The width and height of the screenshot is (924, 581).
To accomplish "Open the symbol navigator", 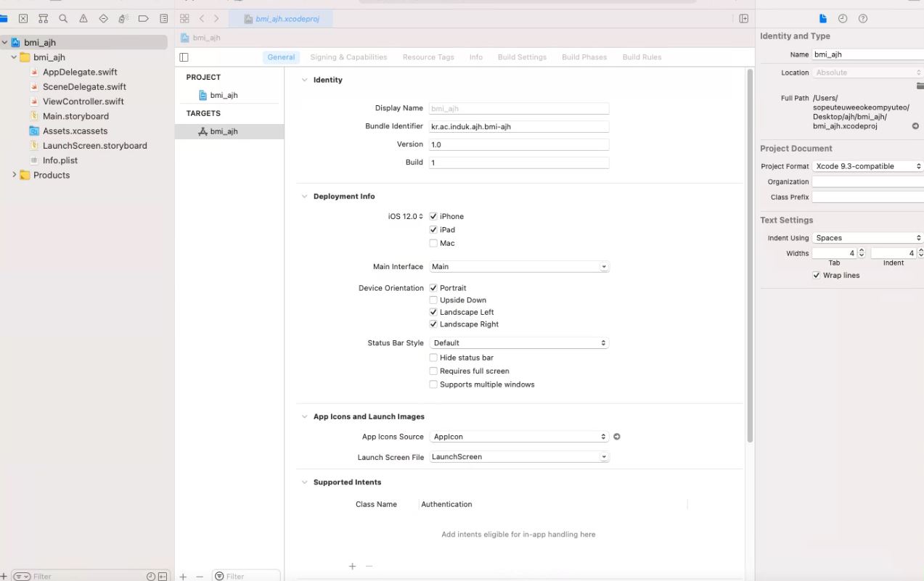I will coord(43,18).
